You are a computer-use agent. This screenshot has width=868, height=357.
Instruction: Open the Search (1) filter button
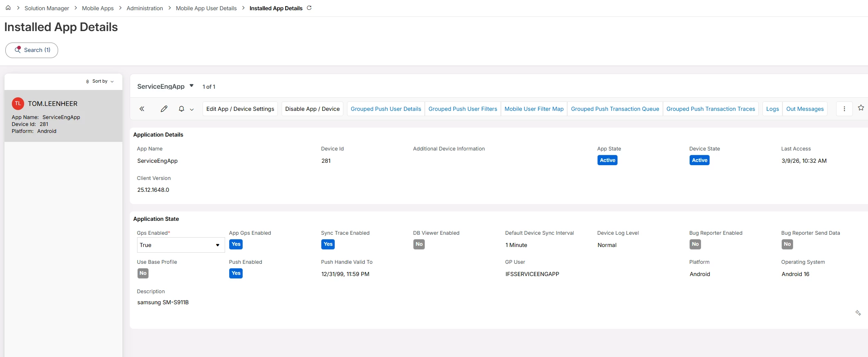tap(32, 50)
